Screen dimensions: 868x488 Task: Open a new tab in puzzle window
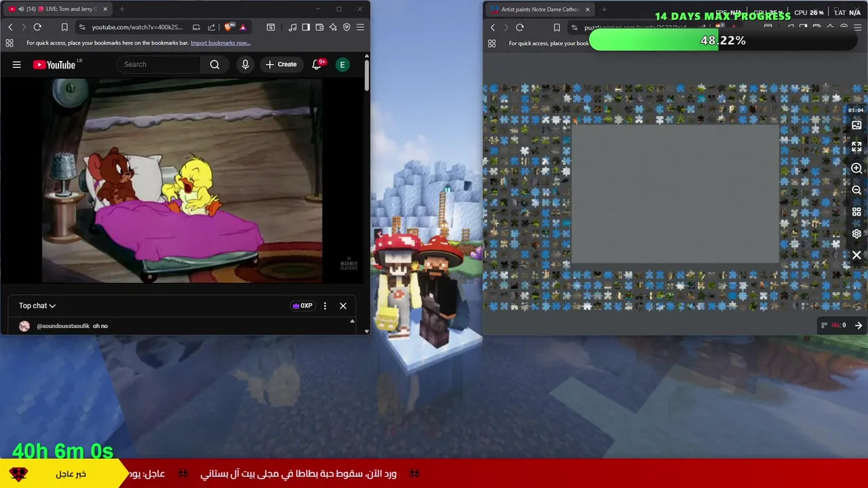[x=604, y=9]
